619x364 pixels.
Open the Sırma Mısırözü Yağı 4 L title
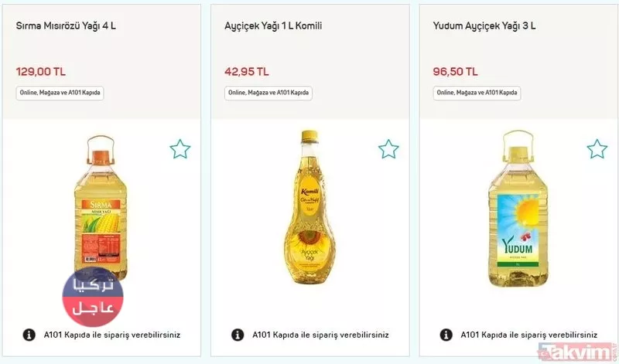pyautogui.click(x=66, y=26)
